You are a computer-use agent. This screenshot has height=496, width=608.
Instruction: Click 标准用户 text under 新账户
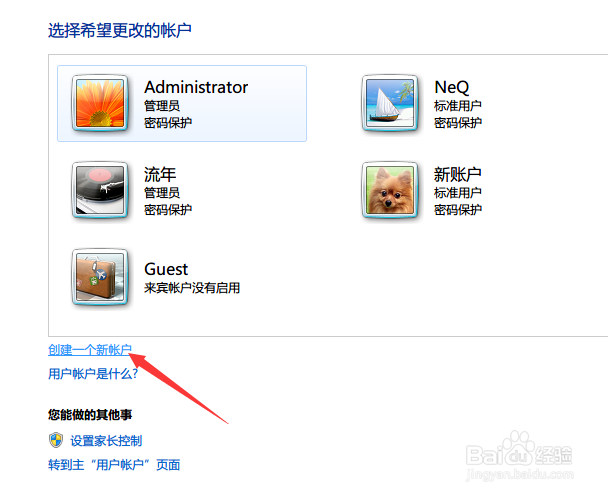point(458,192)
